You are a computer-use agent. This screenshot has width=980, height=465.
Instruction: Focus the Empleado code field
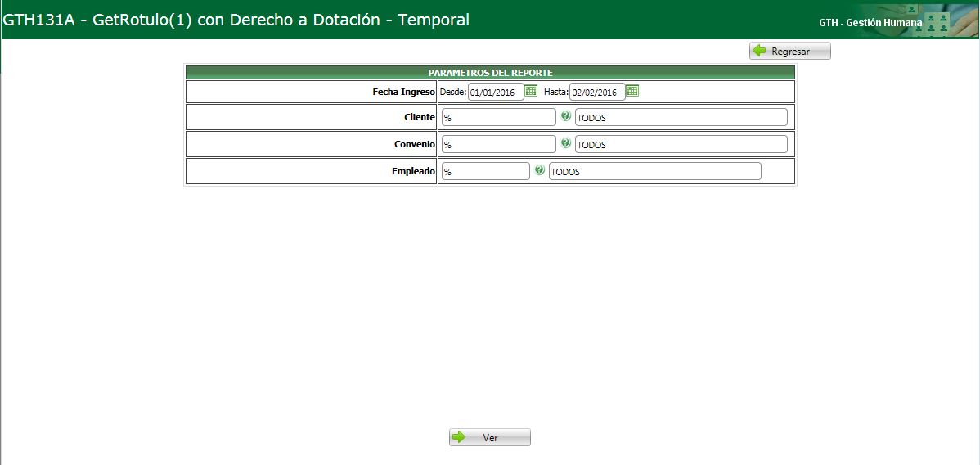click(x=486, y=171)
